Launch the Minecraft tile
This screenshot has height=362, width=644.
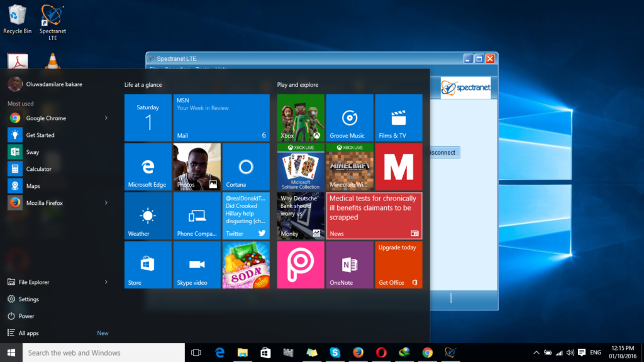click(x=350, y=167)
